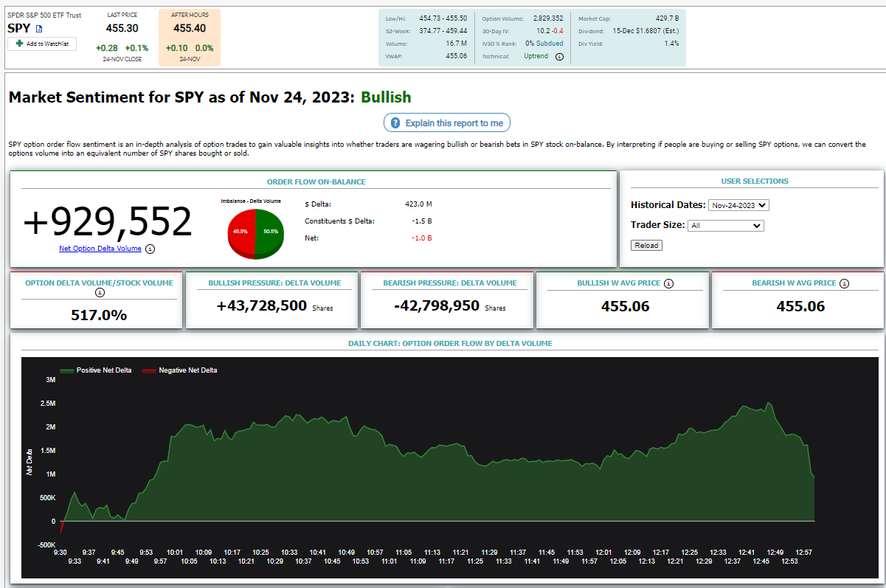Click info icon beside Bearish W Avg Price
This screenshot has width=886, height=588.
(845, 283)
